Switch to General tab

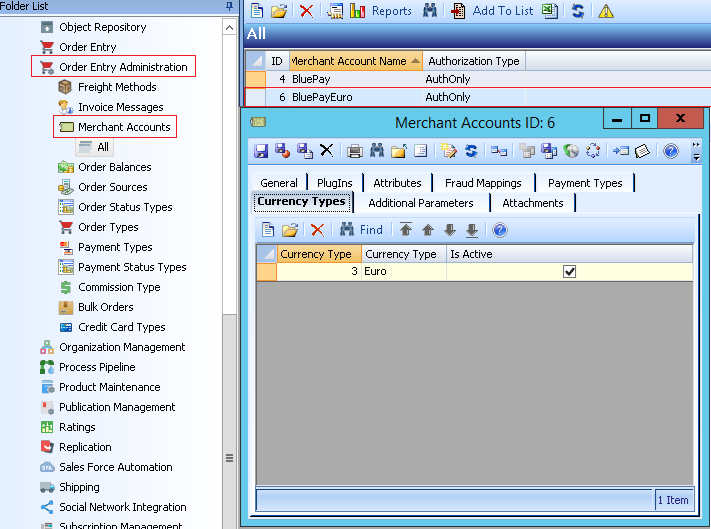point(279,183)
